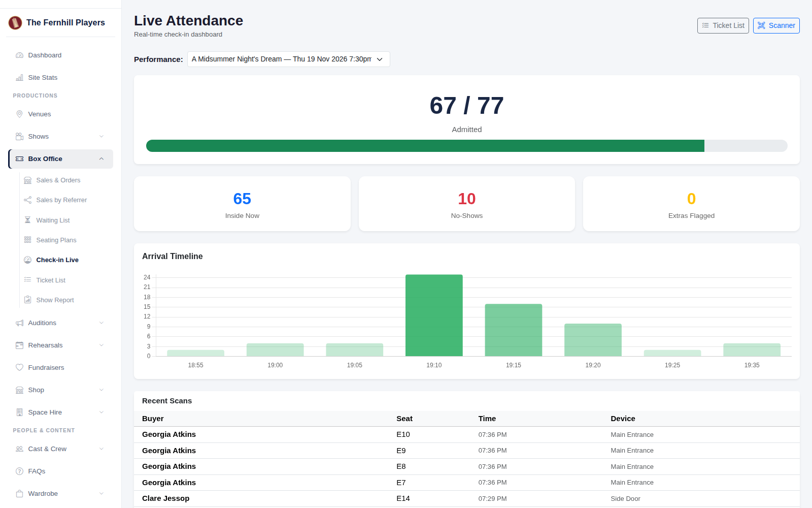Open the Performance selection dropdown
This screenshot has width=812, height=508.
[289, 59]
